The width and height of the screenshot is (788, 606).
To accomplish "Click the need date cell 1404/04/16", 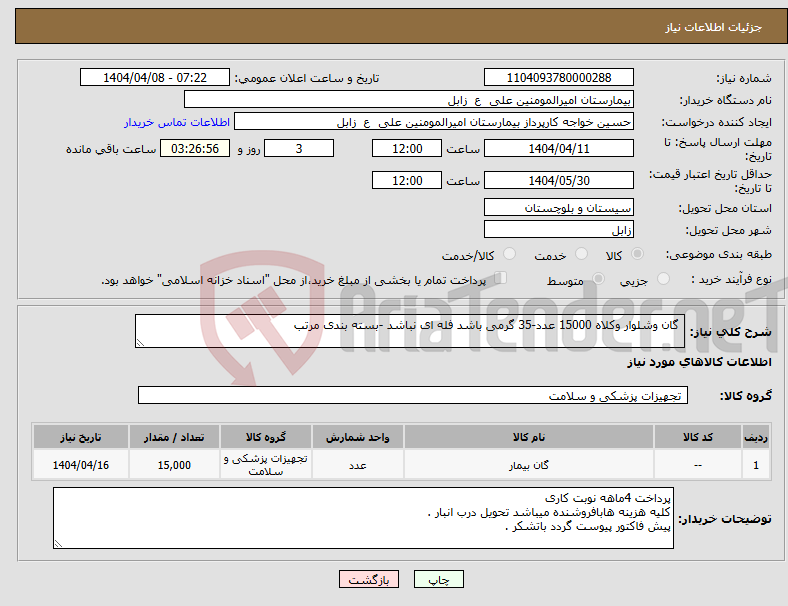I will 81,465.
